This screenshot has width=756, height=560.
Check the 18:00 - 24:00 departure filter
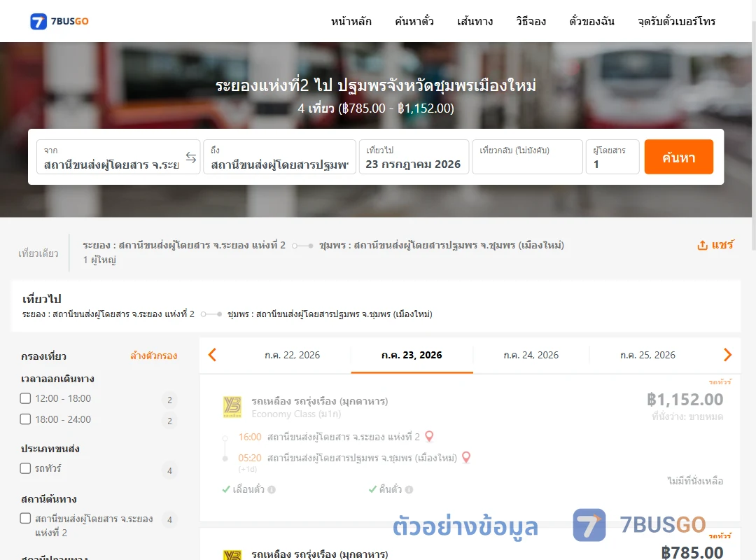coord(26,419)
